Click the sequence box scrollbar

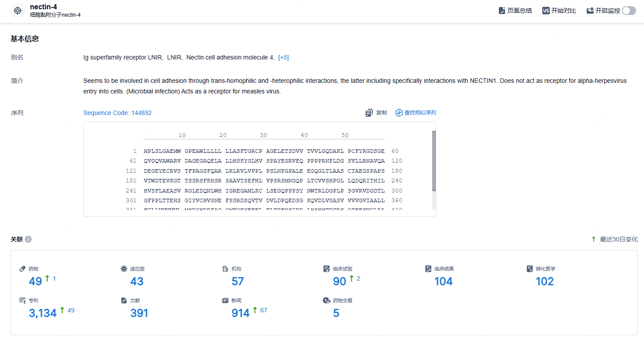click(x=434, y=161)
